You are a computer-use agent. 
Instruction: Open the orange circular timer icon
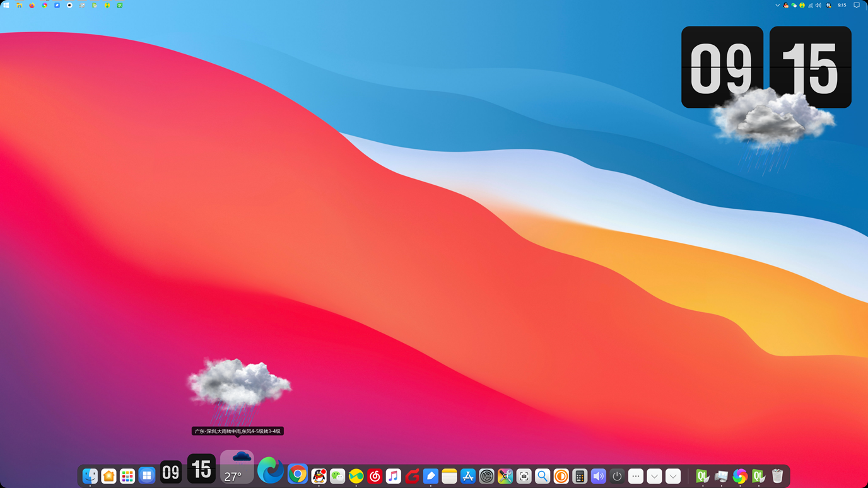point(561,476)
